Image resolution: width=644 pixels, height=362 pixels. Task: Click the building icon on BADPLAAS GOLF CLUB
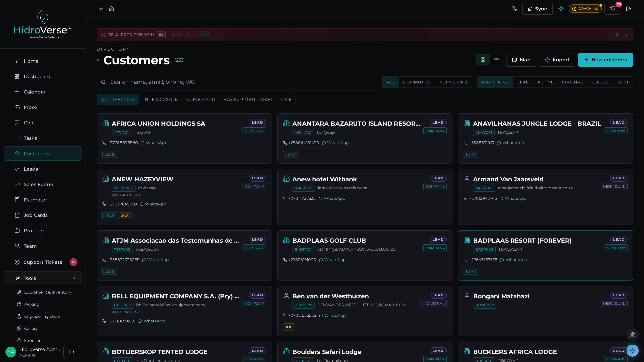[x=286, y=240]
